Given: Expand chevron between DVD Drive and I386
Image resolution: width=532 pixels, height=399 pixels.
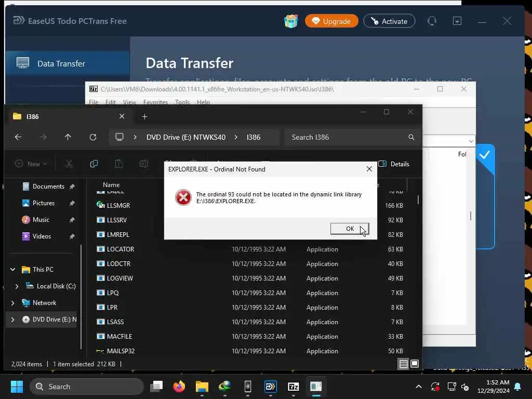Looking at the screenshot, I should click(x=236, y=137).
